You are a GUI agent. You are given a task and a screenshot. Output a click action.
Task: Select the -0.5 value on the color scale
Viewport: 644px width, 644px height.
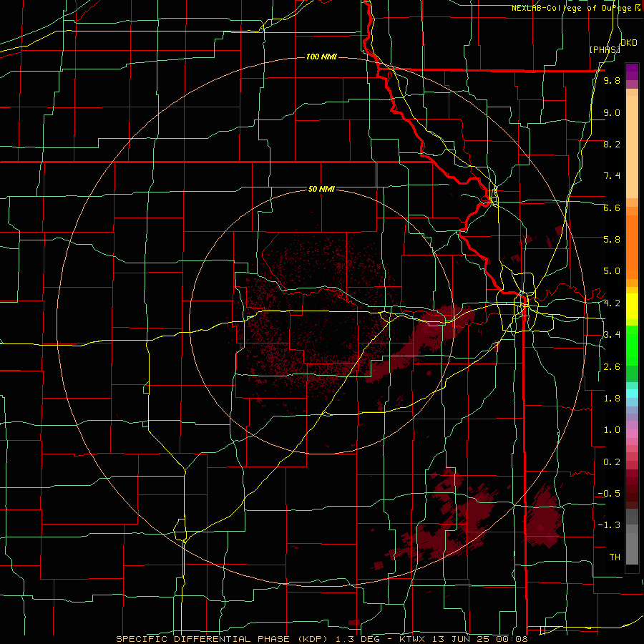pyautogui.click(x=610, y=493)
